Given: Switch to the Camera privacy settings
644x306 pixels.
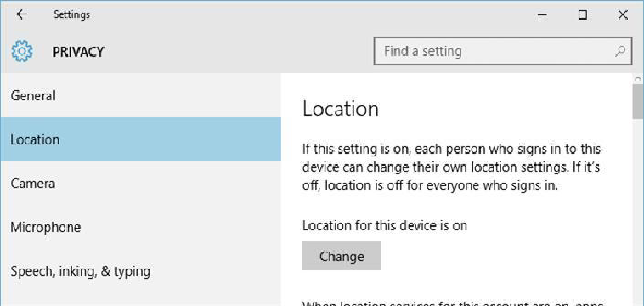Looking at the screenshot, I should tap(140, 184).
